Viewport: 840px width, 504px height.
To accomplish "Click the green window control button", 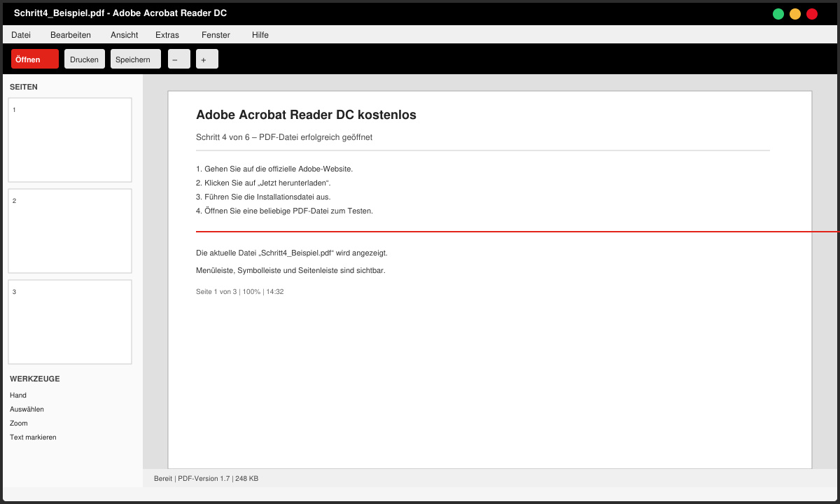I will click(x=778, y=14).
